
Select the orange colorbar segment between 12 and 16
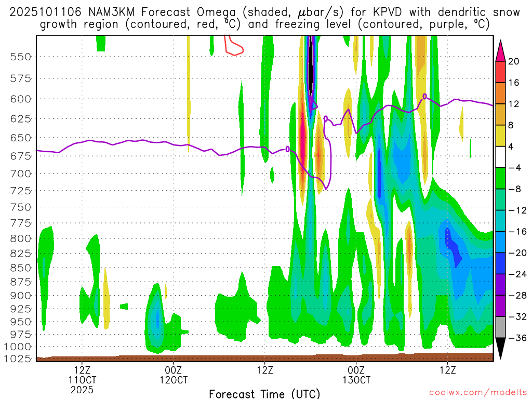pos(500,94)
